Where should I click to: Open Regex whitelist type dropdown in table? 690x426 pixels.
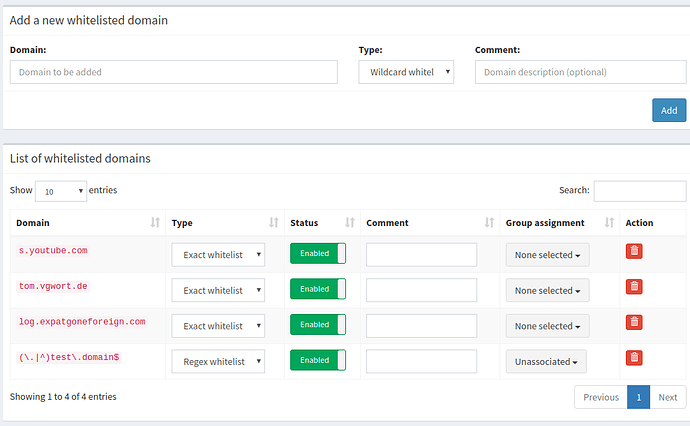[218, 362]
